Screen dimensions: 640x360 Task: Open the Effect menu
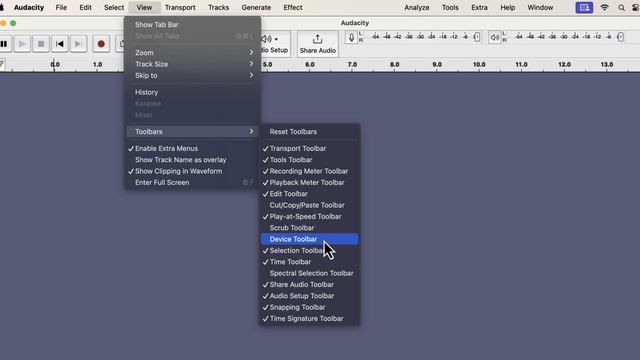(293, 7)
